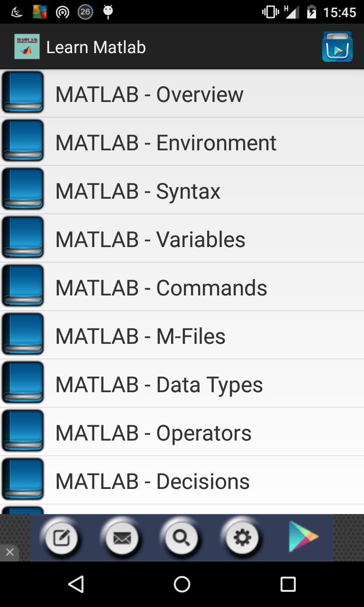This screenshot has height=607, width=364.
Task: Open the MATLAB logo icon in the title bar
Action: 26,46
